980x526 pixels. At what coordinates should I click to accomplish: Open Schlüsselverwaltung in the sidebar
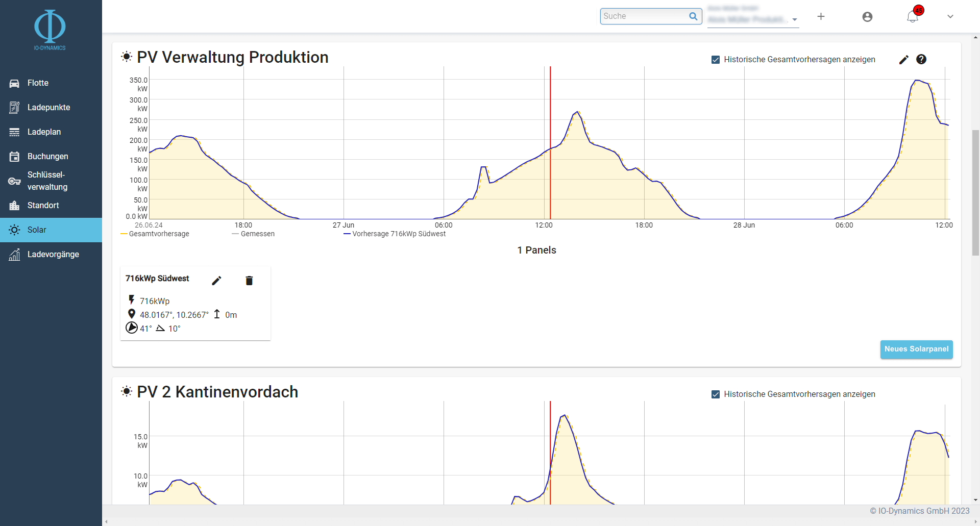pos(47,181)
